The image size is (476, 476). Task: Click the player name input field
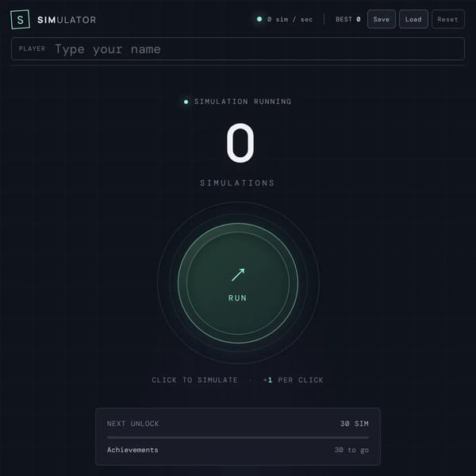pos(238,49)
